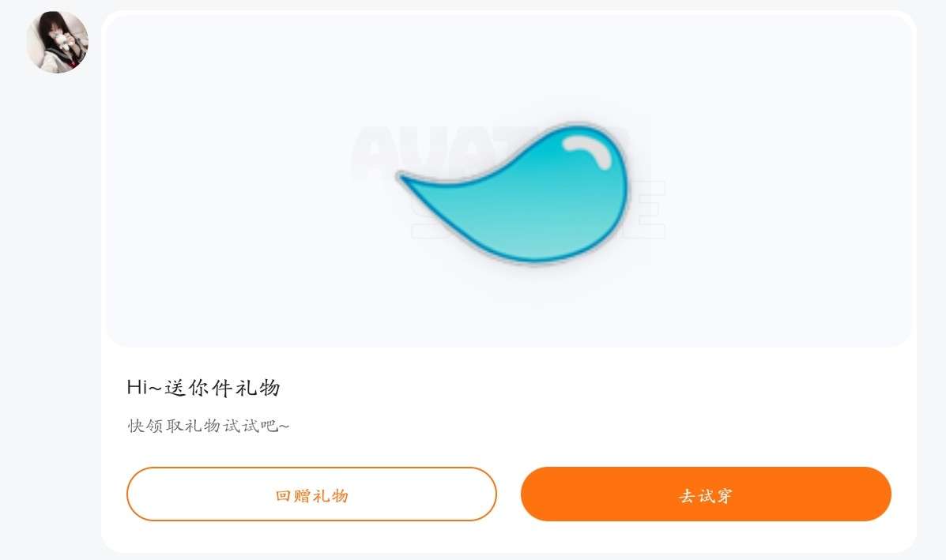
Task: Tap the Hi~ greeting in the gift card
Action: (145, 388)
